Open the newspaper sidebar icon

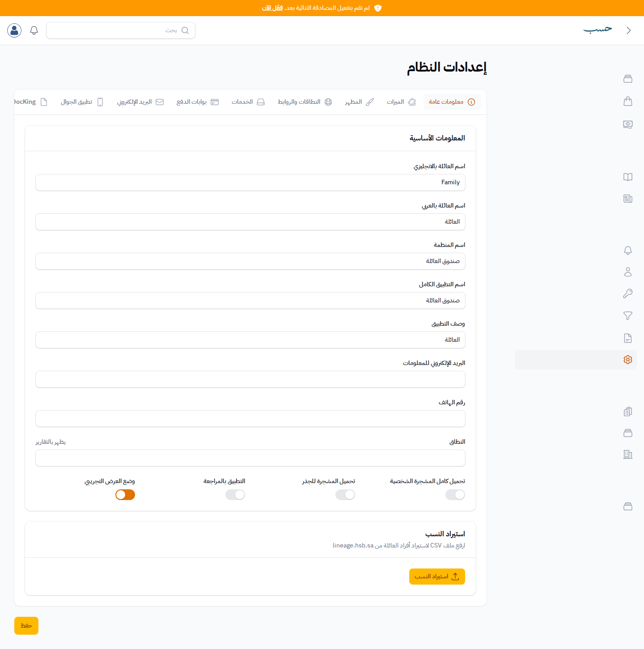click(628, 199)
